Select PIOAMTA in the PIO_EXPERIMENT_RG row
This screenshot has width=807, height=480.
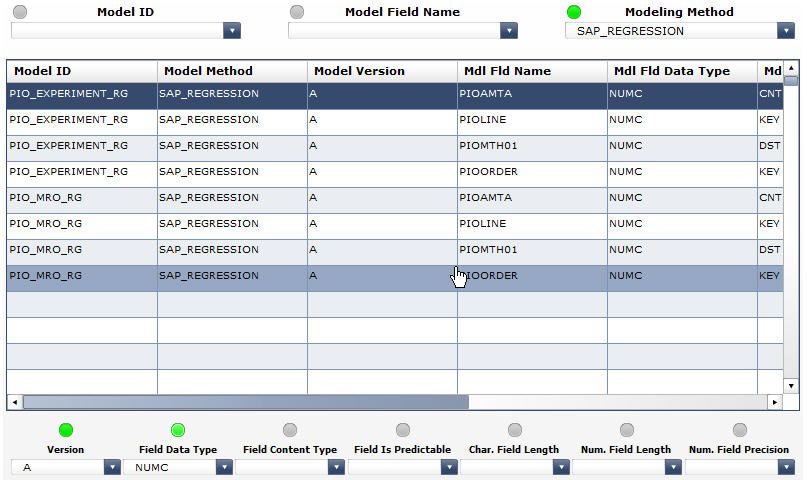pyautogui.click(x=532, y=94)
